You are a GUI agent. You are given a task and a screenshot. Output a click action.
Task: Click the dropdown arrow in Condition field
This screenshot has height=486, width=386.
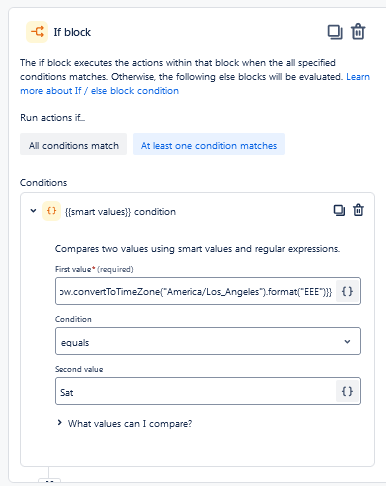tap(347, 342)
